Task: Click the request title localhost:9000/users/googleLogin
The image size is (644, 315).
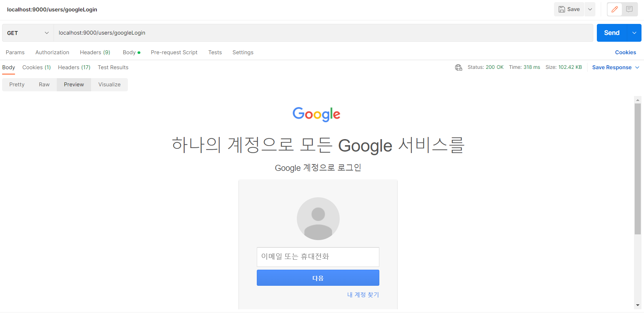Action: coord(52,10)
